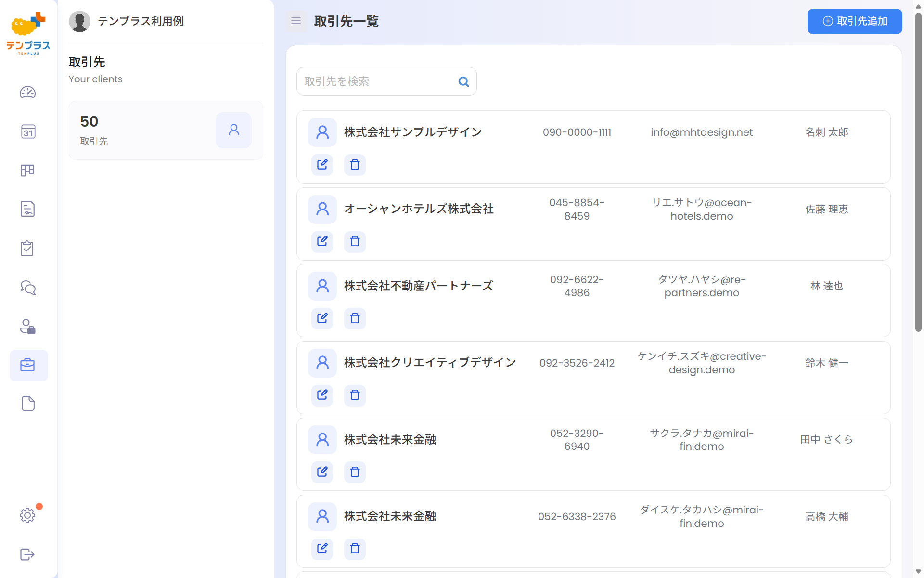Click the avatar icon of 株式会社不動産パートナーズ
The image size is (924, 578).
(322, 286)
